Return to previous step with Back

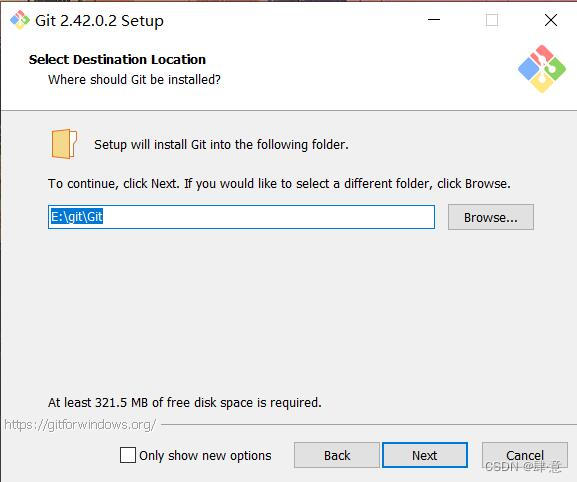(x=337, y=455)
